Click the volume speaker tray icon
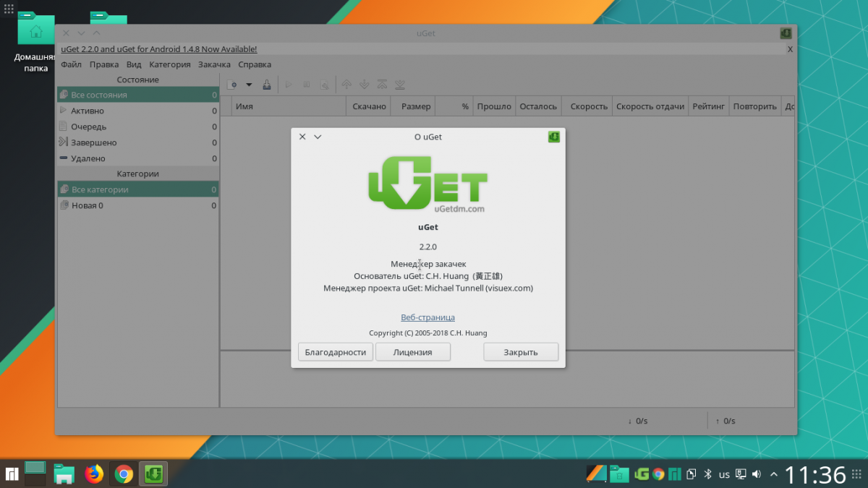The image size is (868, 488). pyautogui.click(x=757, y=474)
